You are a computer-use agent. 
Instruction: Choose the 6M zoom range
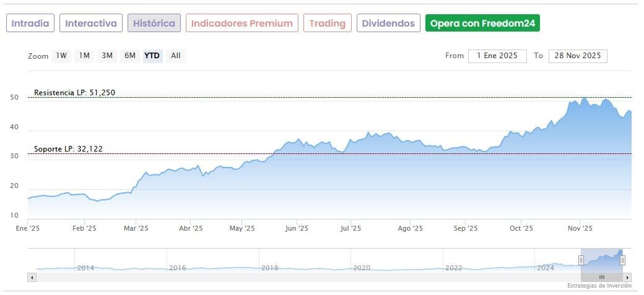pyautogui.click(x=129, y=56)
